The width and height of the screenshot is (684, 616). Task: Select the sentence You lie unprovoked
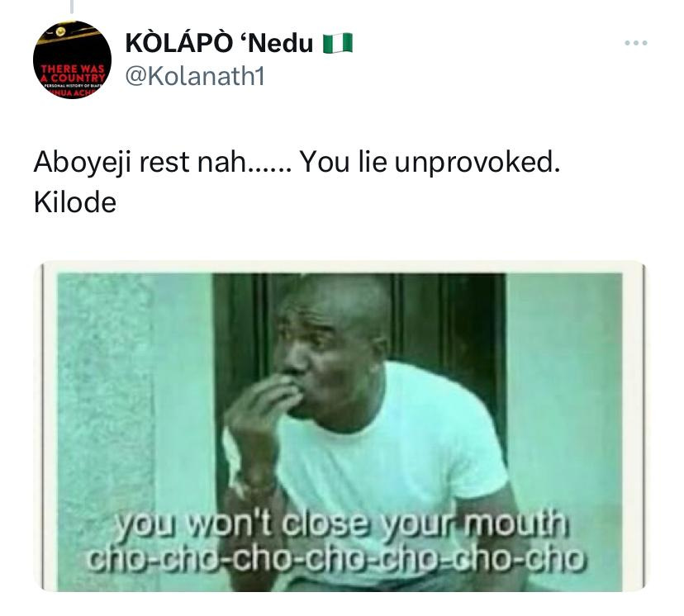430,163
